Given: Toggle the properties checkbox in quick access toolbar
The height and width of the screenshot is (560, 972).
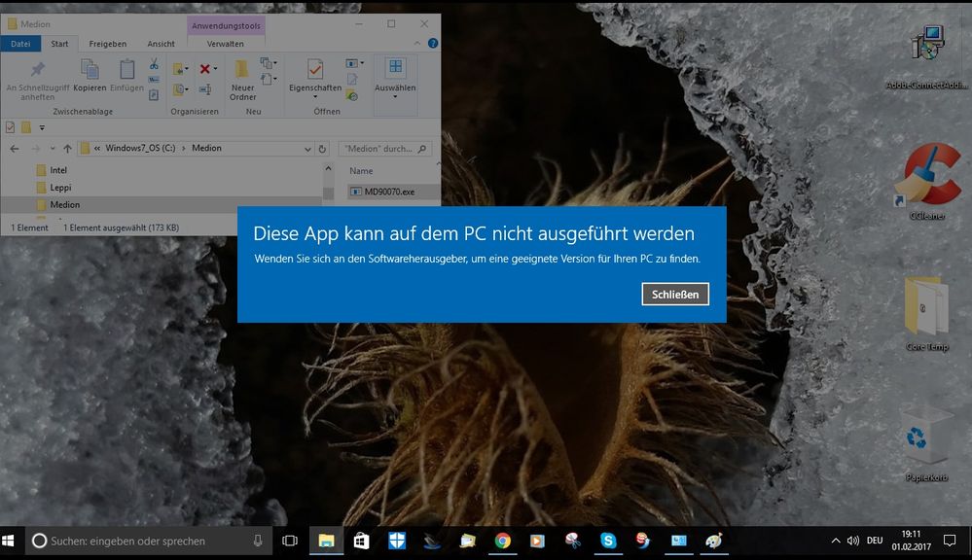Looking at the screenshot, I should (11, 127).
